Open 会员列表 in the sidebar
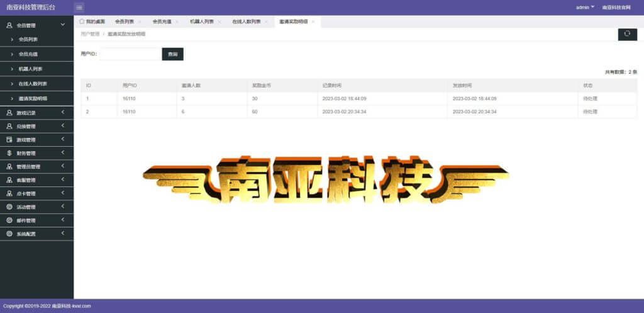Screen dimensions: 644x313 (28, 40)
